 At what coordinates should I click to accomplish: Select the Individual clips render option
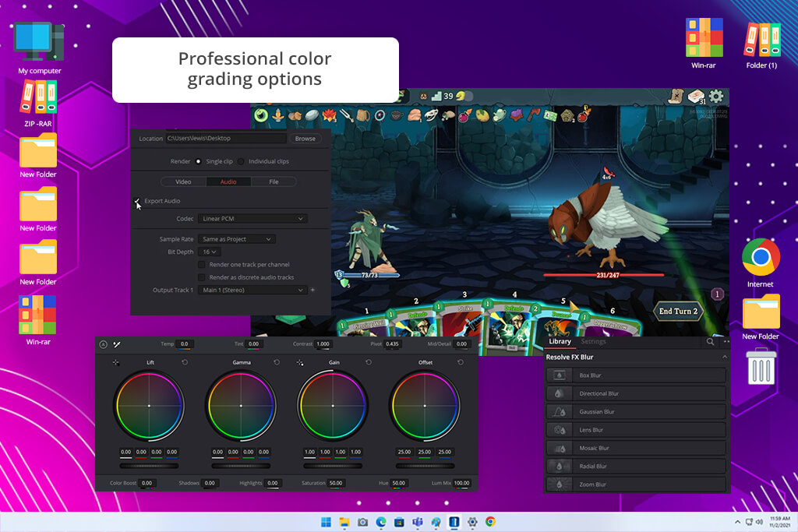pyautogui.click(x=242, y=161)
